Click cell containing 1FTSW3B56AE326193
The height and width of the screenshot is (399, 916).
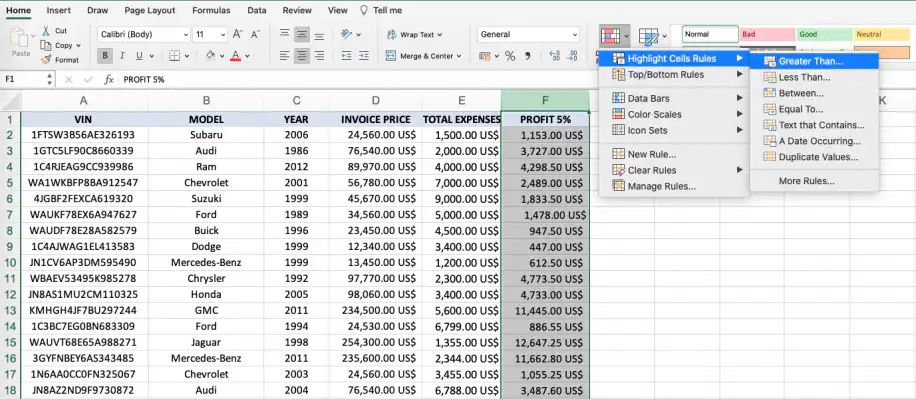[84, 135]
